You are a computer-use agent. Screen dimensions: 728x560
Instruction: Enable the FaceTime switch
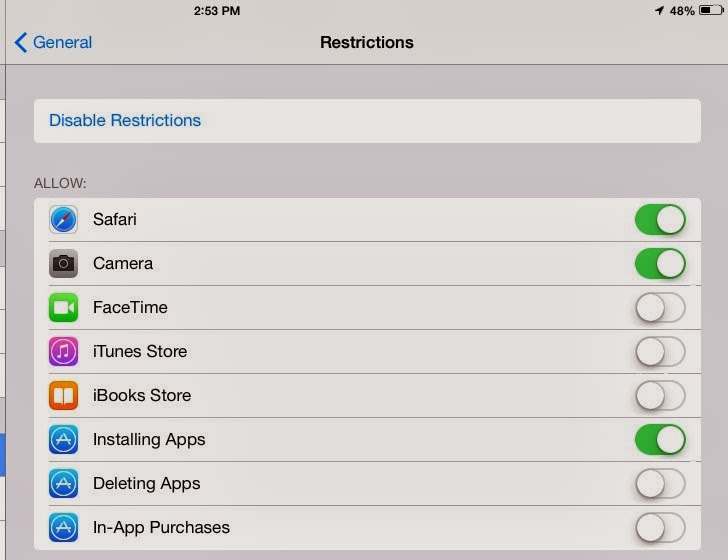(x=660, y=307)
